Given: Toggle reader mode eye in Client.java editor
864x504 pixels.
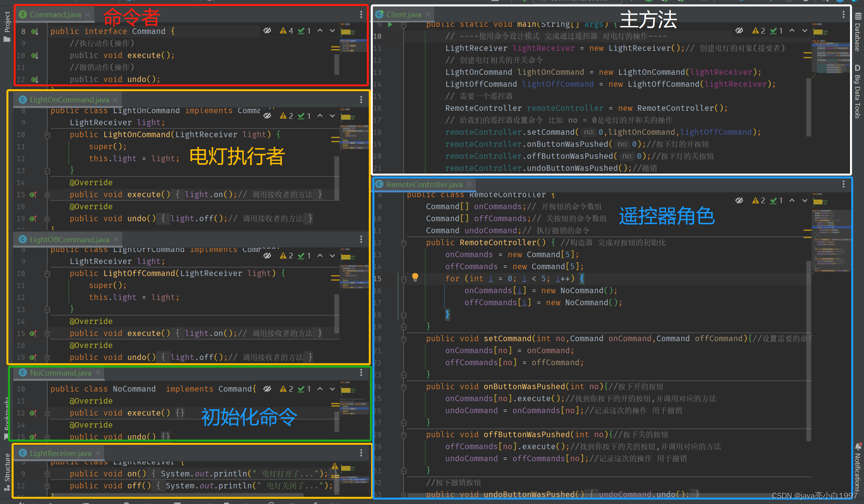Looking at the screenshot, I should pyautogui.click(x=739, y=31).
